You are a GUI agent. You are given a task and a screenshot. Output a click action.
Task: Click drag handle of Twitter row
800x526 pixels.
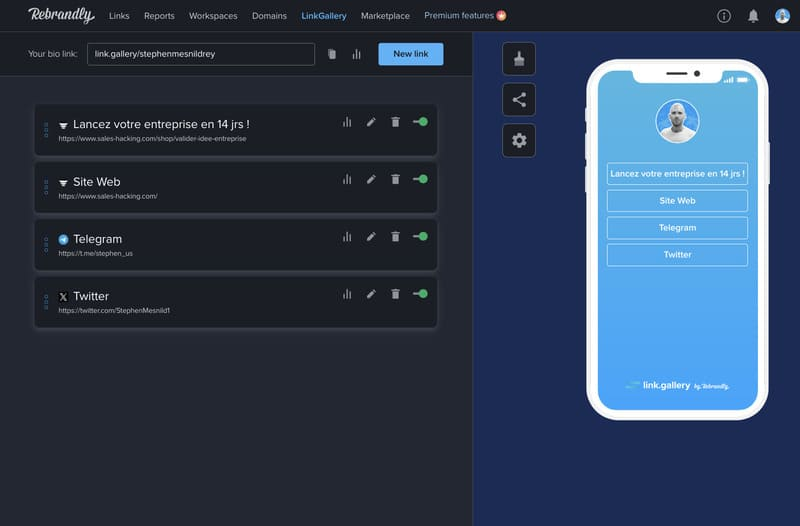[46, 302]
